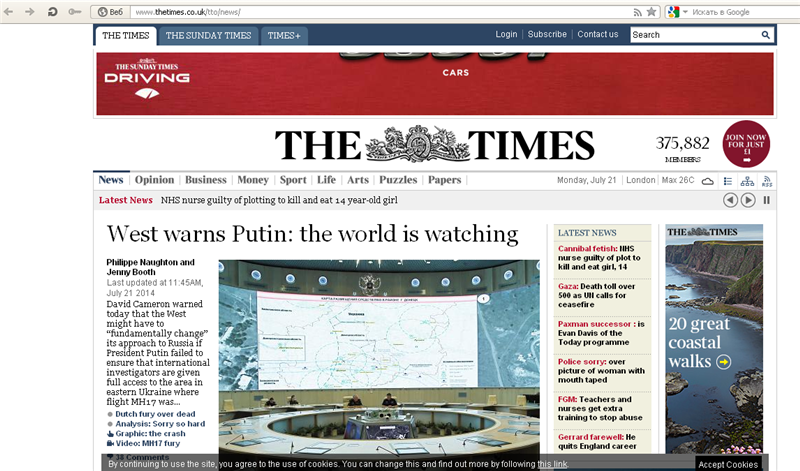
Task: Click the site Search text box
Action: [694, 35]
